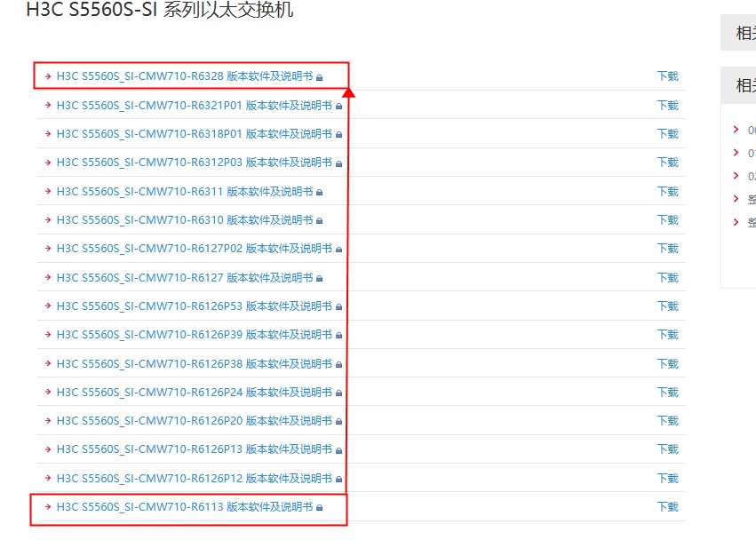Click 下载 beside CMW710-R6127 版本软件及说明书

point(668,278)
